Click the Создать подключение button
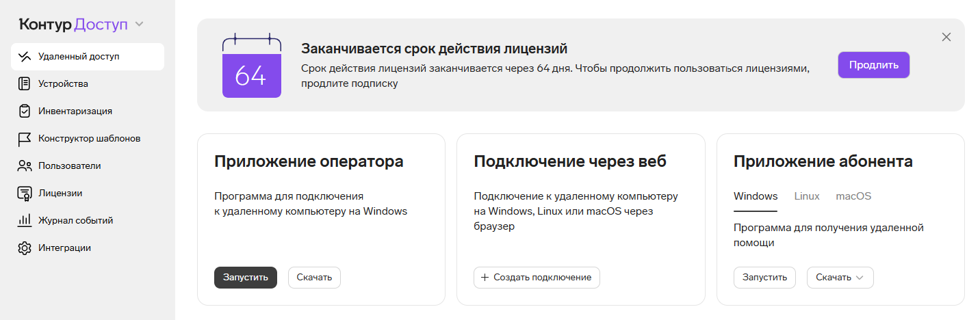This screenshot has height=320, width=980. coord(536,278)
